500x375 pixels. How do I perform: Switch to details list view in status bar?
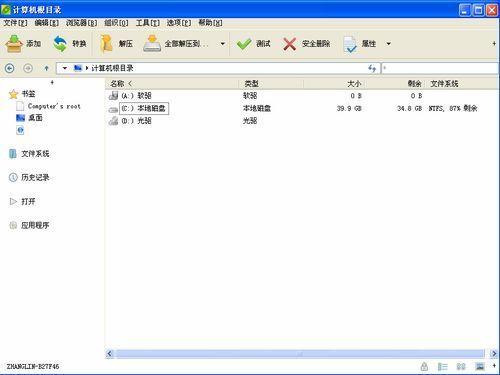(442, 367)
